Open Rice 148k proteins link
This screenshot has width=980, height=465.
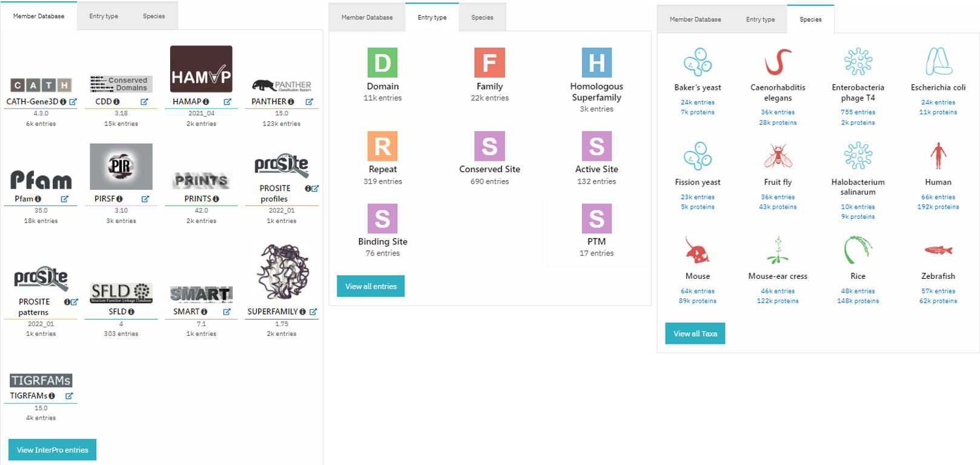[858, 301]
